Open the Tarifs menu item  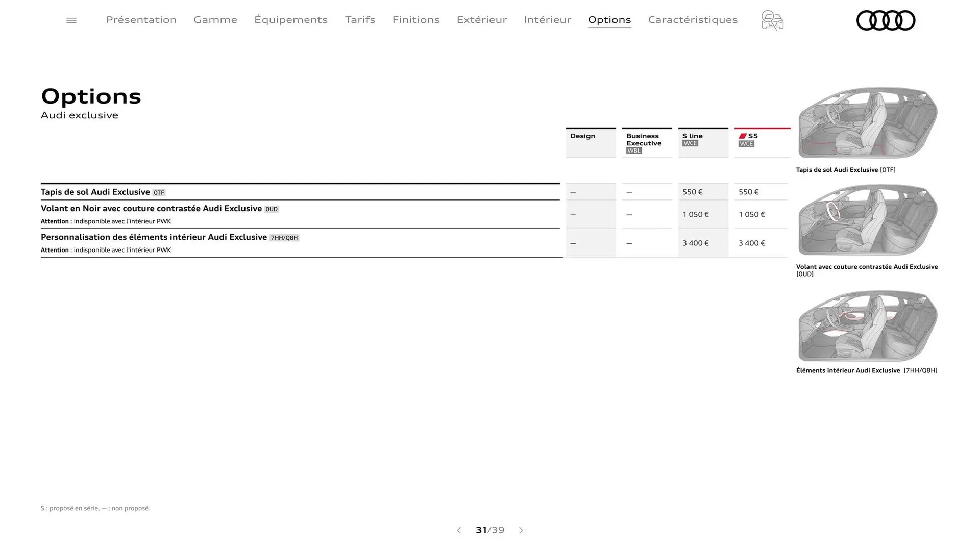(x=360, y=20)
